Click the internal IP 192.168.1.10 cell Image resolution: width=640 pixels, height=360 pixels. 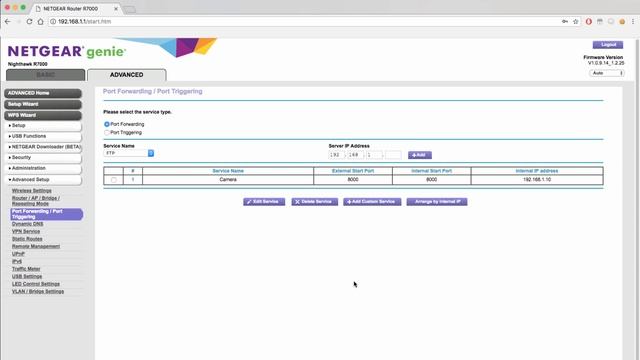tap(537, 180)
